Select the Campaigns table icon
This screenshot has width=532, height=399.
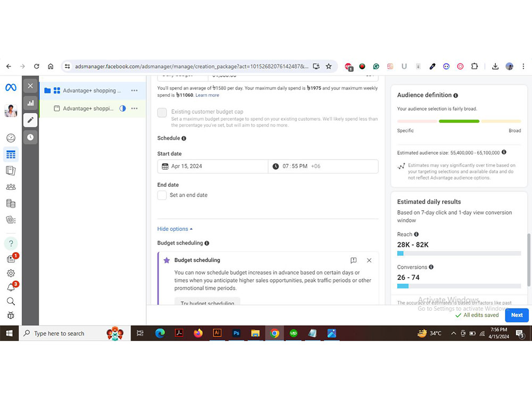click(11, 155)
